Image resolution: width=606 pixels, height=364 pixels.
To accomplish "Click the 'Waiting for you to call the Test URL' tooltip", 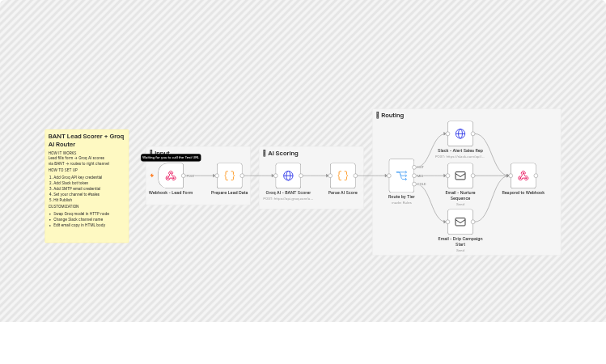I will point(171,158).
